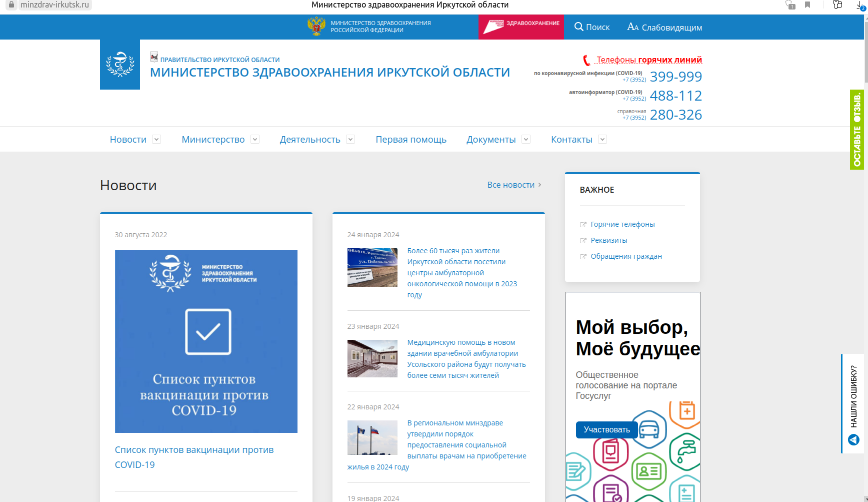The height and width of the screenshot is (502, 868).
Task: Click the Telegram icon on error tab
Action: click(x=853, y=440)
